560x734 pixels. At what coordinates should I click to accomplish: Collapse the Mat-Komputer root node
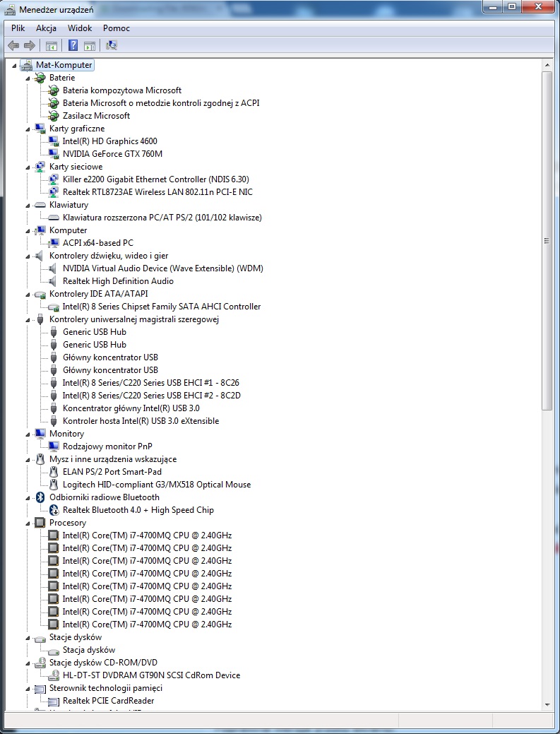click(x=15, y=66)
